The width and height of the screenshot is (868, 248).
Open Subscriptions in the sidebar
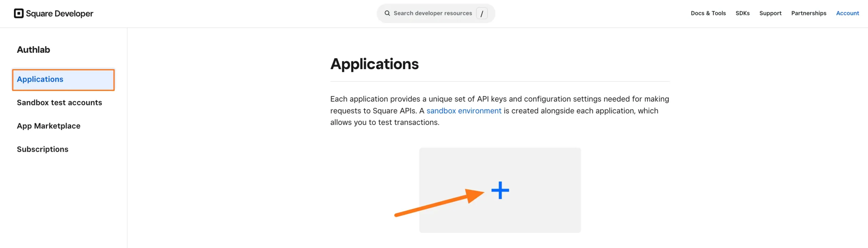click(x=42, y=149)
